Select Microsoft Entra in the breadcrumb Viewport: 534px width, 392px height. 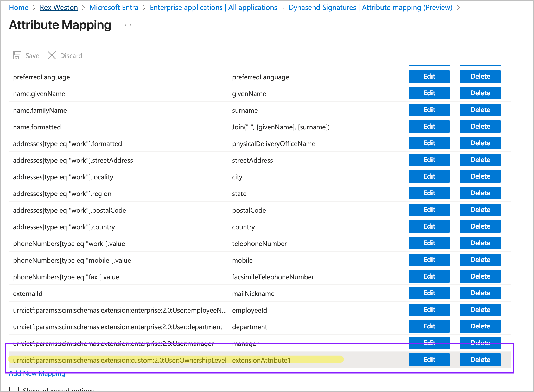point(114,7)
